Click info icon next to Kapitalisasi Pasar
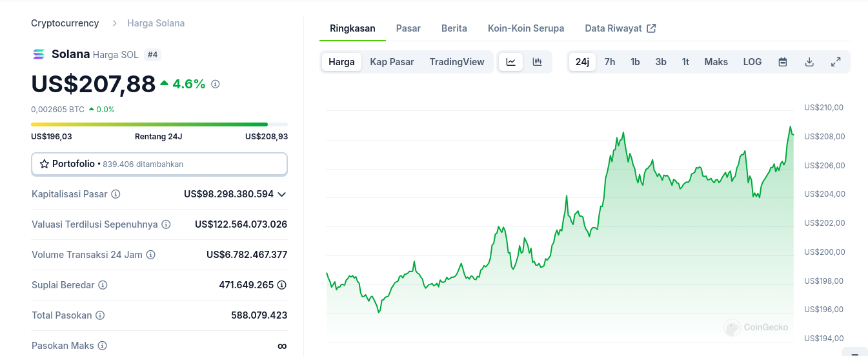The image size is (868, 356). pyautogui.click(x=116, y=194)
